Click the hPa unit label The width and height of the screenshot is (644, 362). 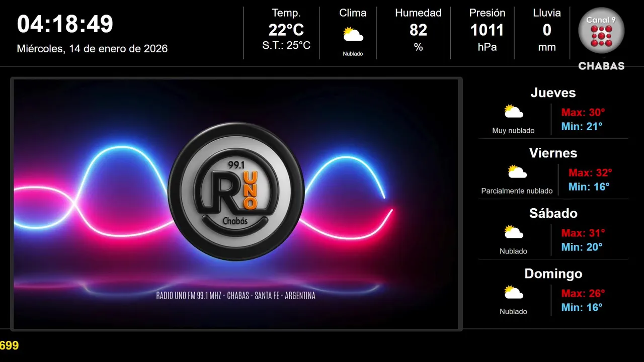tap(487, 47)
